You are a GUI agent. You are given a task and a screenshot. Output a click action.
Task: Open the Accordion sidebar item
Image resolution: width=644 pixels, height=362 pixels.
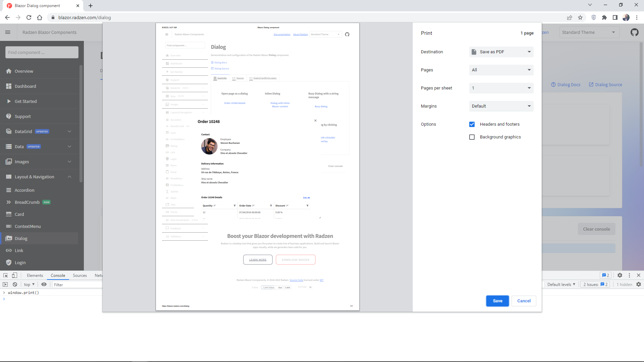click(39, 190)
